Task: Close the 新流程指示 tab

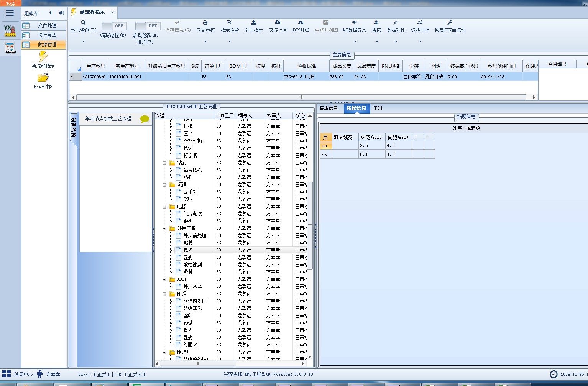Action: [112, 12]
